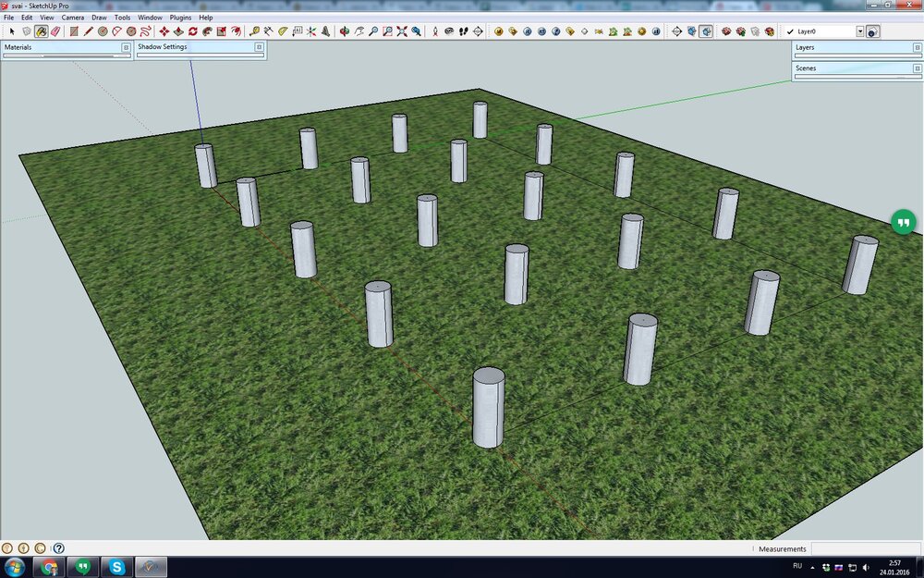This screenshot has width=924, height=578.
Task: Click the Measurements input box
Action: pyautogui.click(x=865, y=548)
